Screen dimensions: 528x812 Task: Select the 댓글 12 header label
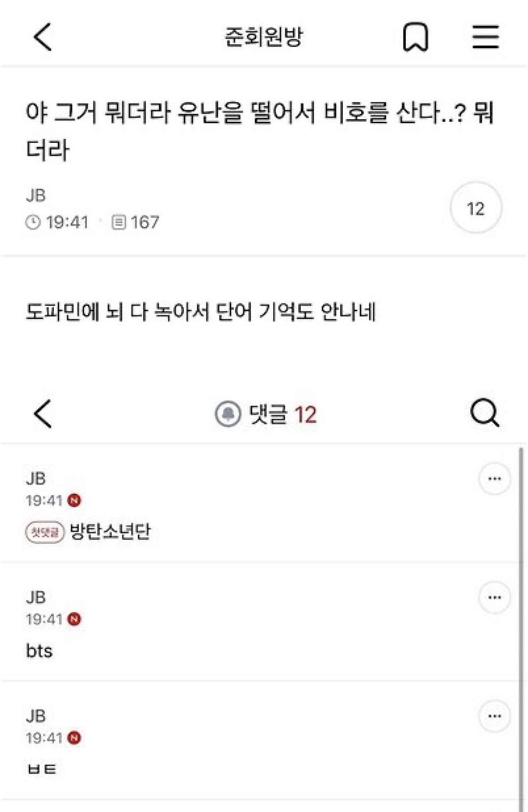click(282, 414)
